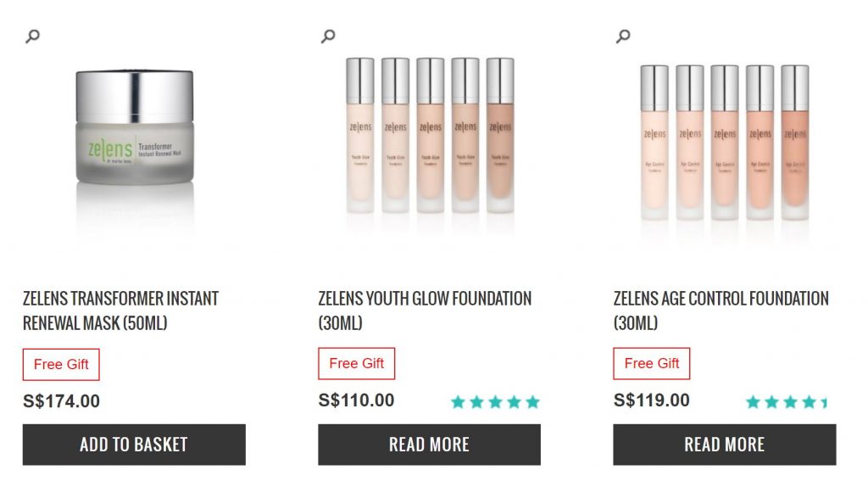Click the five-star rating of Youth Glow Foundation
Viewport: 868px width, 487px height.
(x=495, y=402)
